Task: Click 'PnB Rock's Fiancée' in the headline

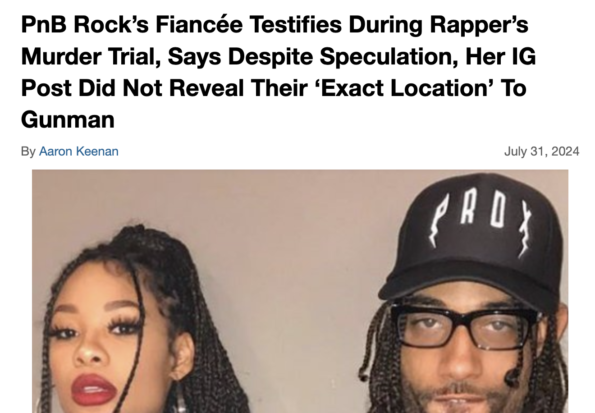Action: tap(132, 25)
